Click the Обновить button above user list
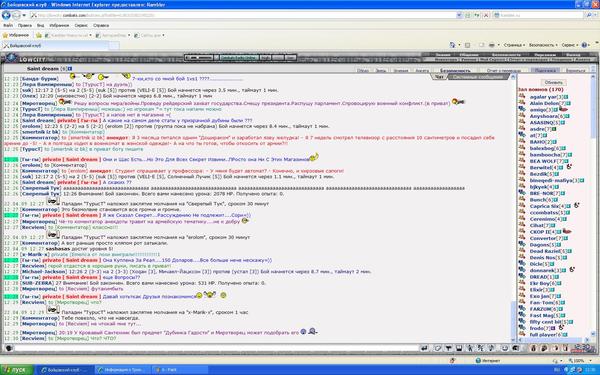 pyautogui.click(x=553, y=82)
